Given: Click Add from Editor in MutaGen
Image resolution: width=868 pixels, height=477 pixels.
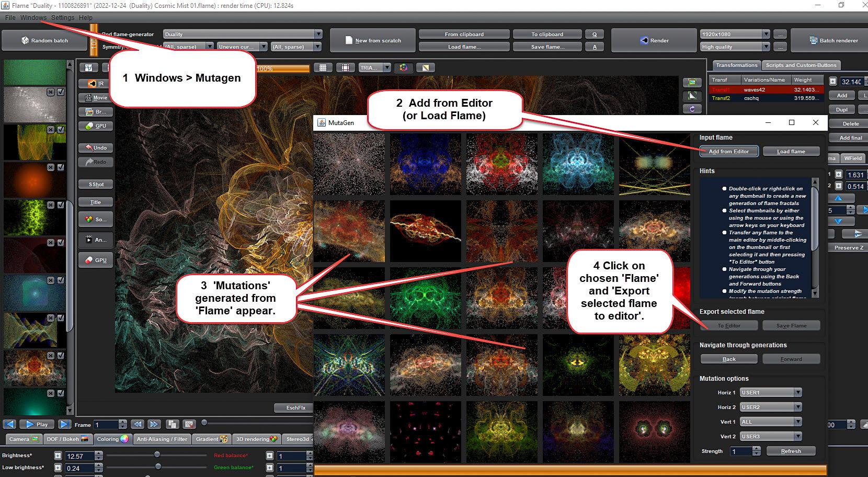Looking at the screenshot, I should pyautogui.click(x=729, y=152).
